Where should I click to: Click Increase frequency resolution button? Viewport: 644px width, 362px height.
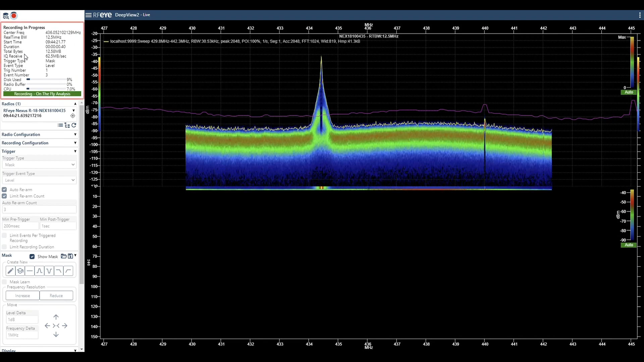tap(22, 296)
